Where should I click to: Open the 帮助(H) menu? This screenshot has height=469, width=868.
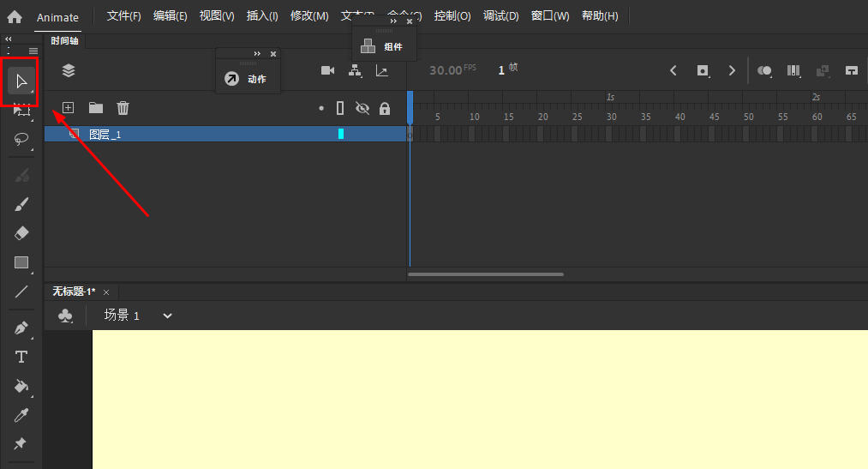[x=600, y=16]
